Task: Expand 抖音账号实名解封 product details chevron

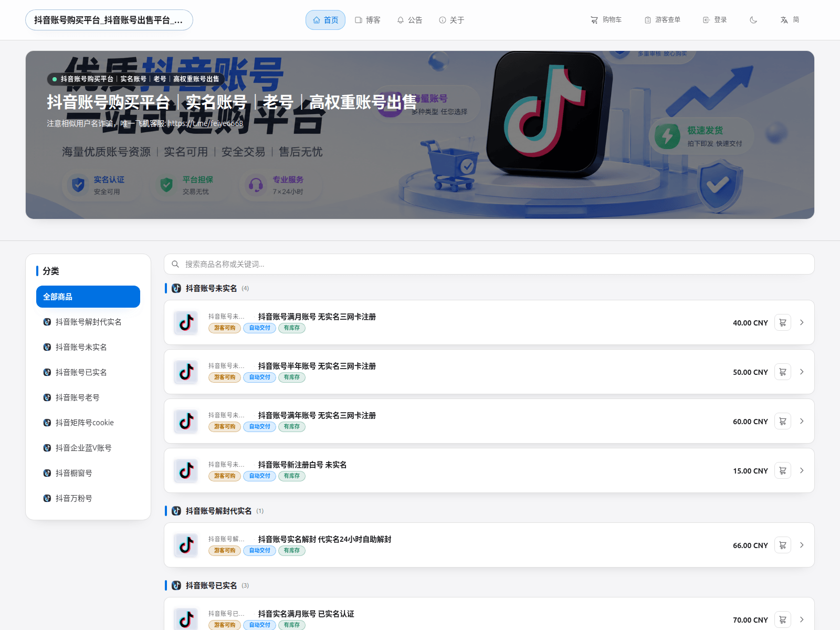Action: (802, 545)
